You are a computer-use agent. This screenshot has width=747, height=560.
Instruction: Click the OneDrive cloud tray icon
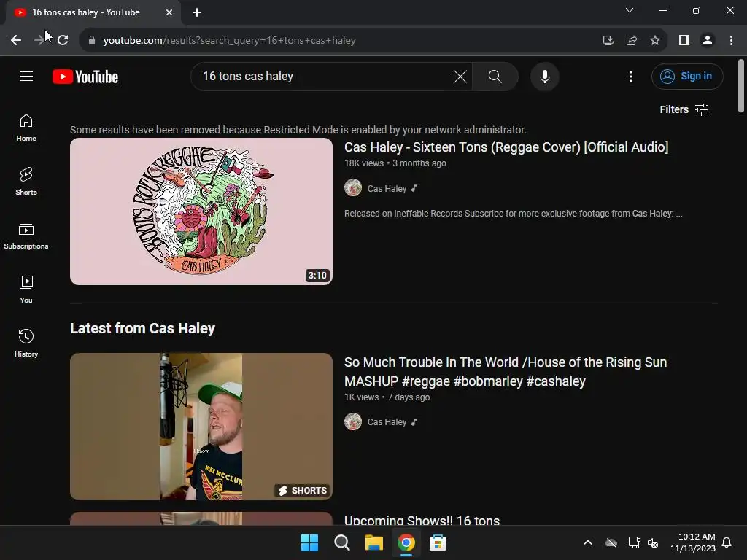click(x=611, y=542)
